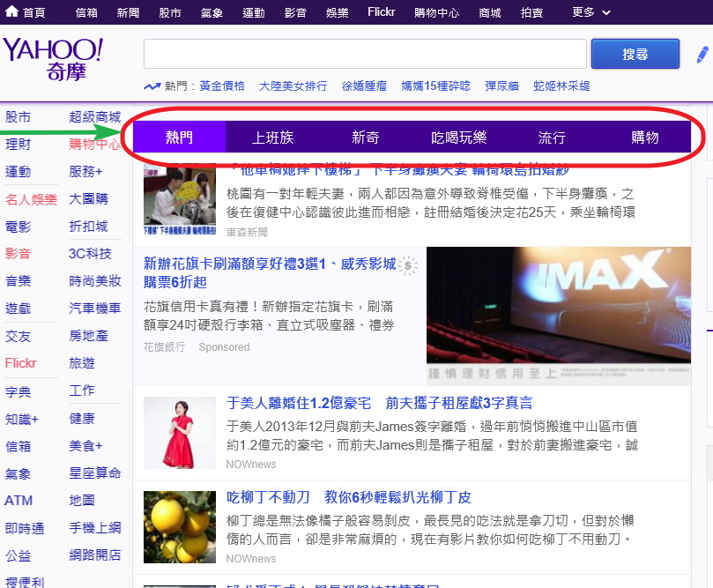Select the 熱門 tab
Image resolution: width=713 pixels, height=588 pixels.
[x=179, y=137]
